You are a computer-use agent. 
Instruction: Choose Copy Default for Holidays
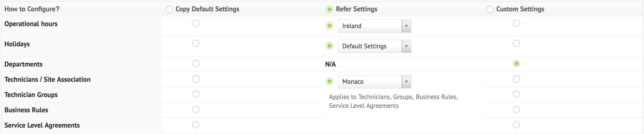[195, 44]
